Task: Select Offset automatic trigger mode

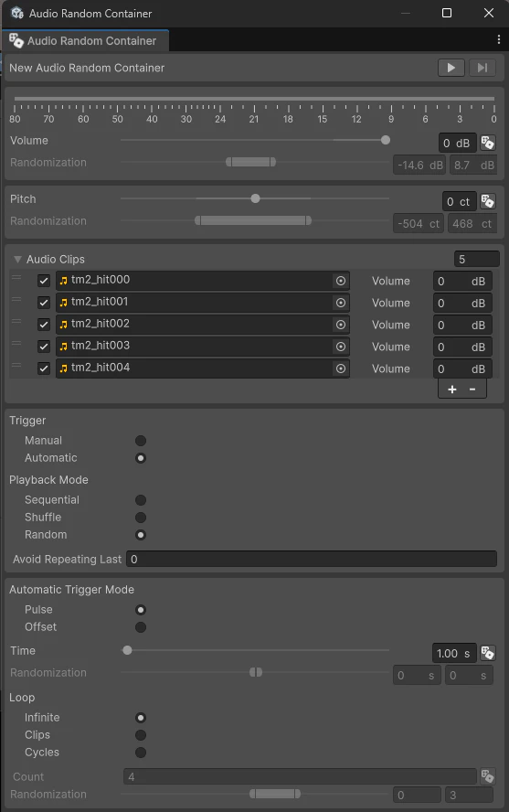Action: click(x=141, y=627)
